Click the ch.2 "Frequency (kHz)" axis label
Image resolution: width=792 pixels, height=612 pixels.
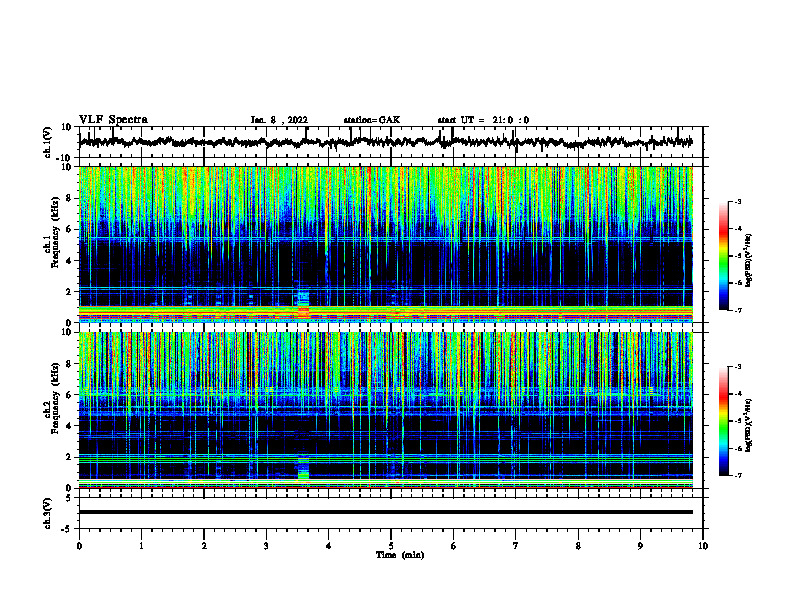(x=55, y=398)
